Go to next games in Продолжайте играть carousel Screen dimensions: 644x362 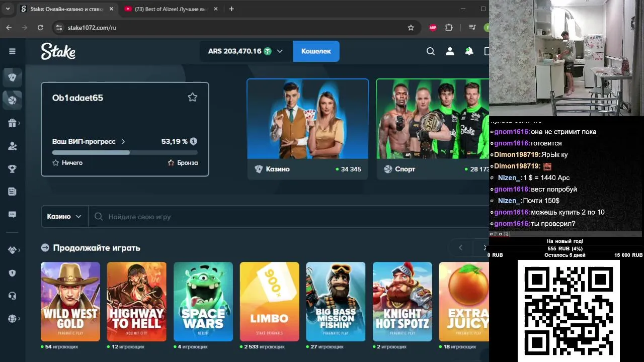(x=484, y=247)
